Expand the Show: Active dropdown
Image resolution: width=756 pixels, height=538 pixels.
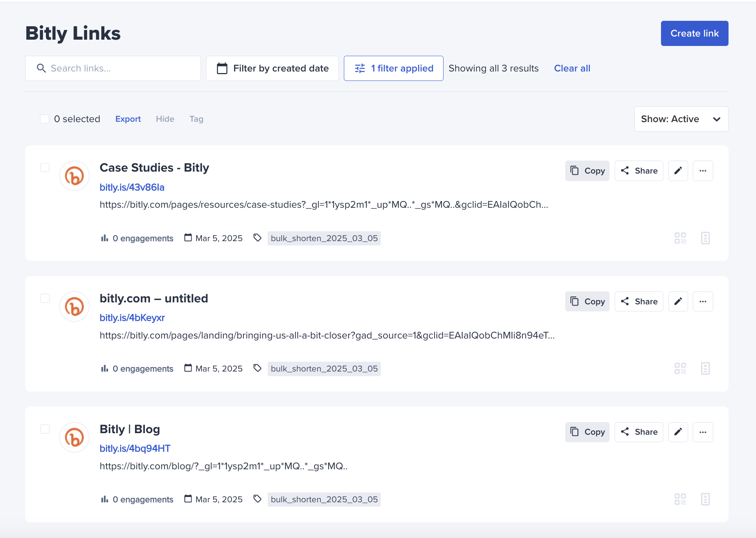tap(681, 119)
